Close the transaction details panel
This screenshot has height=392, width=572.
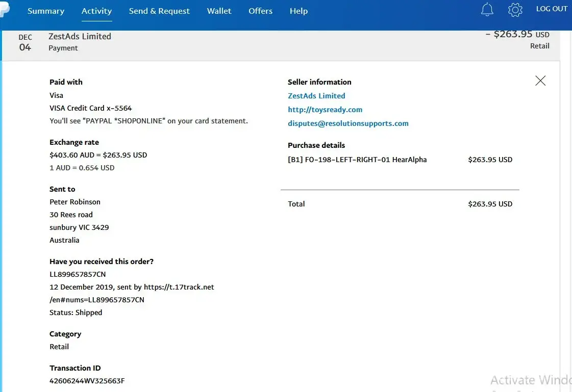pos(540,81)
